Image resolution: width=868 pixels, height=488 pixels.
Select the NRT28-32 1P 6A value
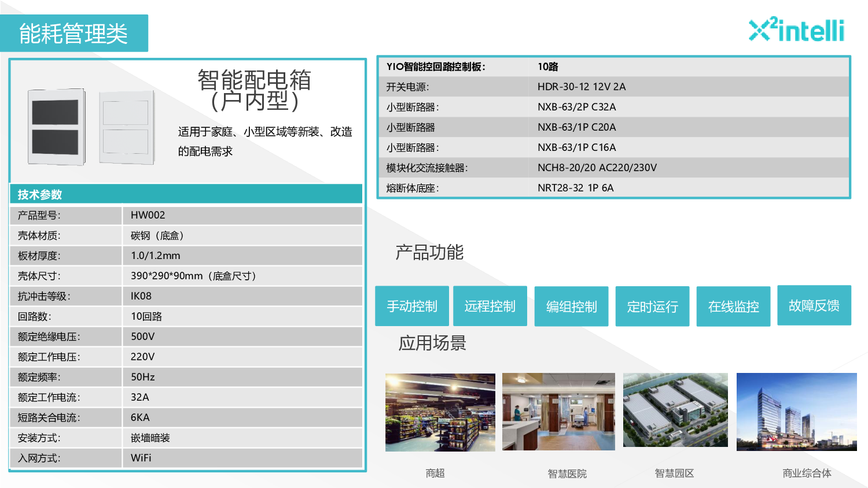pyautogui.click(x=576, y=188)
